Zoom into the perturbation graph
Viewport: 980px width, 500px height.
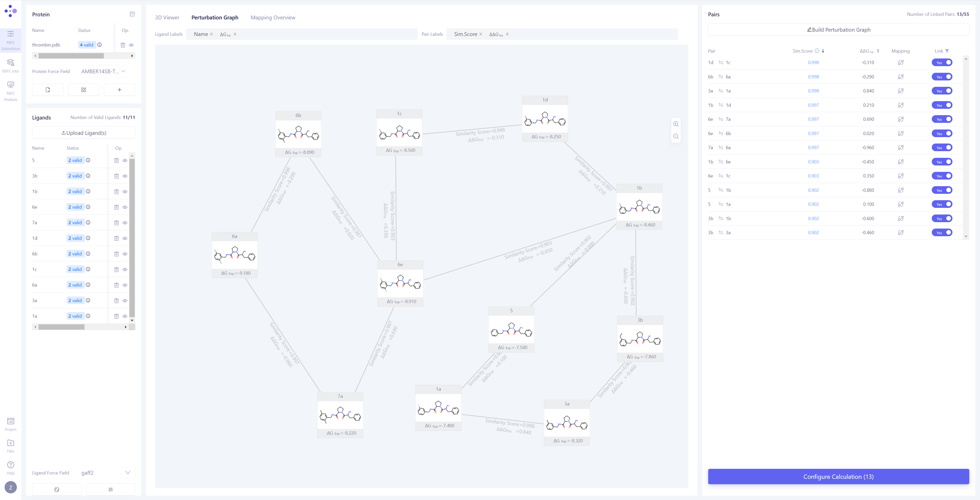(676, 124)
